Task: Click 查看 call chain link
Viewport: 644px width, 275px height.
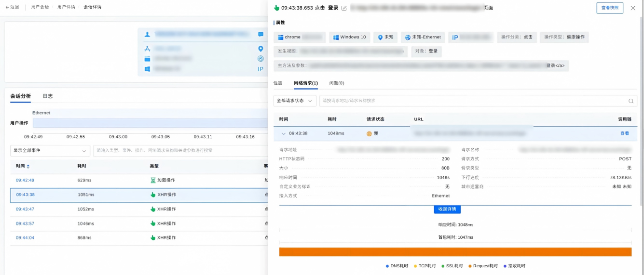Action: 625,133
